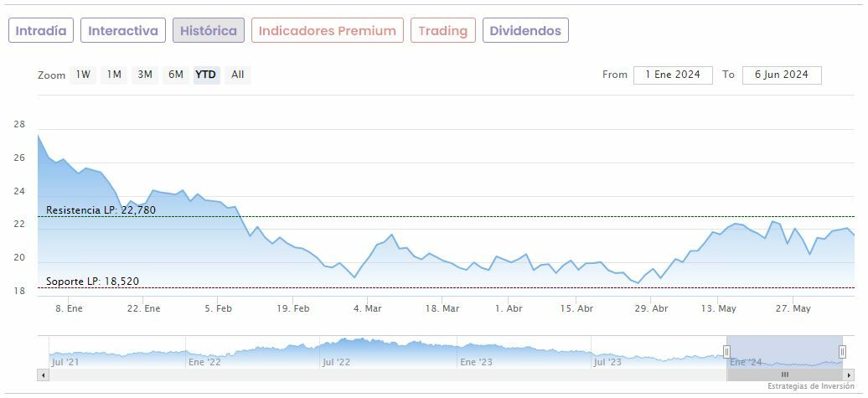Click the navigator right range handle
The height and width of the screenshot is (398, 868).
(x=842, y=352)
